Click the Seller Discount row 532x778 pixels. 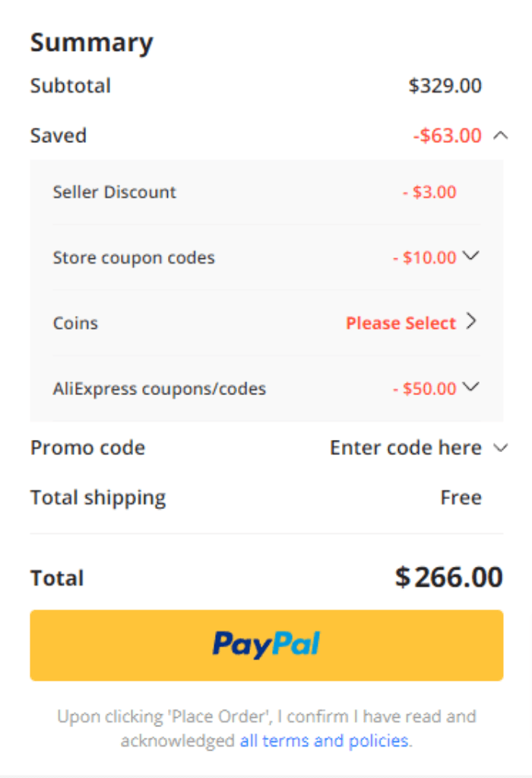[267, 192]
